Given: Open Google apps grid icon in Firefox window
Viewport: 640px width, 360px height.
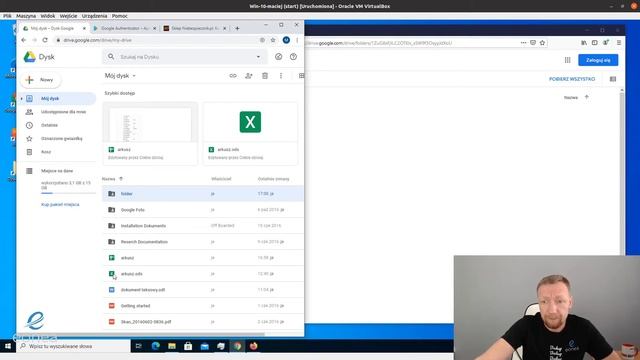Looking at the screenshot, I should pos(567,60).
